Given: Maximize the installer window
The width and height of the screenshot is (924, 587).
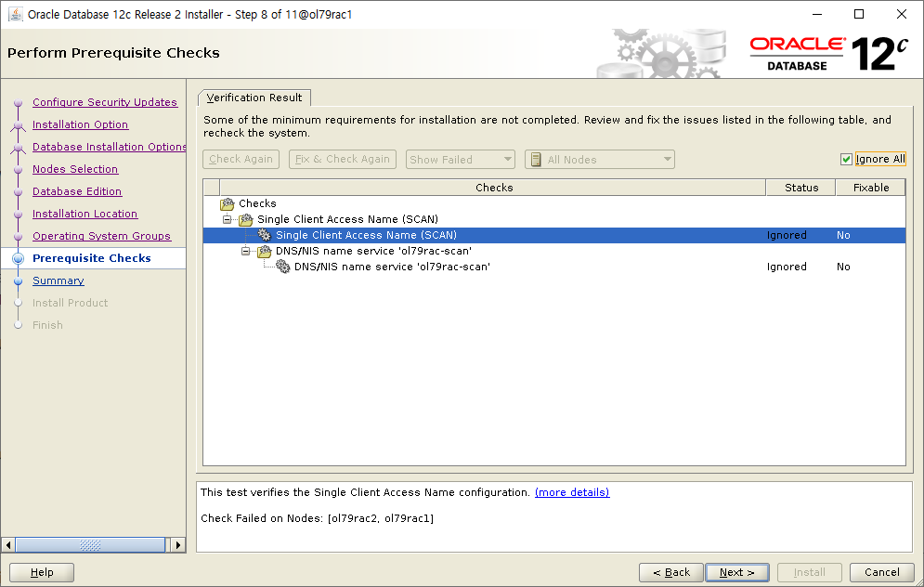Looking at the screenshot, I should coord(859,14).
